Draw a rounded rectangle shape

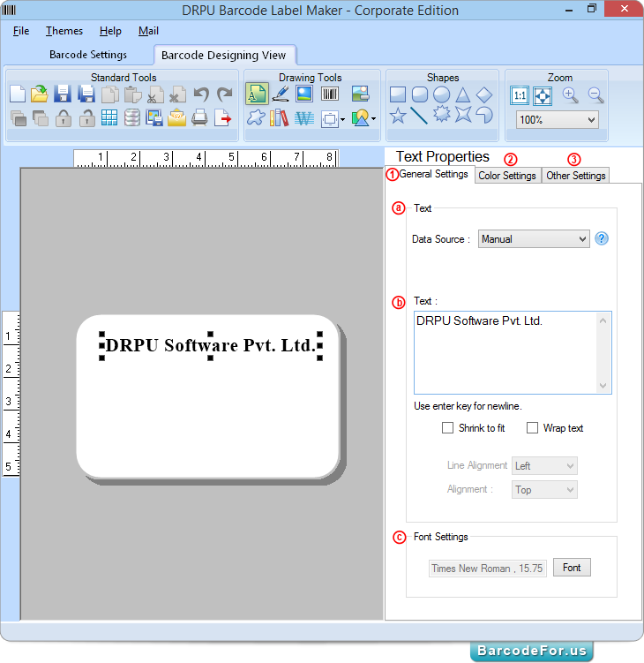[x=420, y=94]
